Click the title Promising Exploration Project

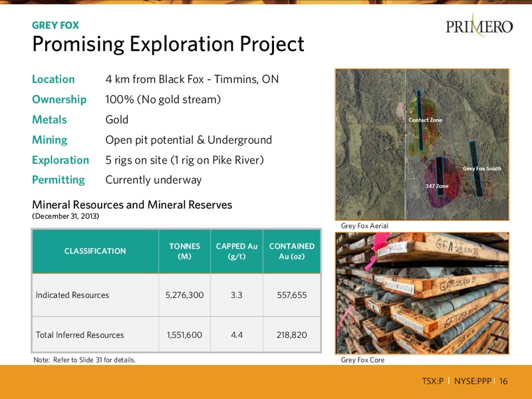[x=168, y=44]
